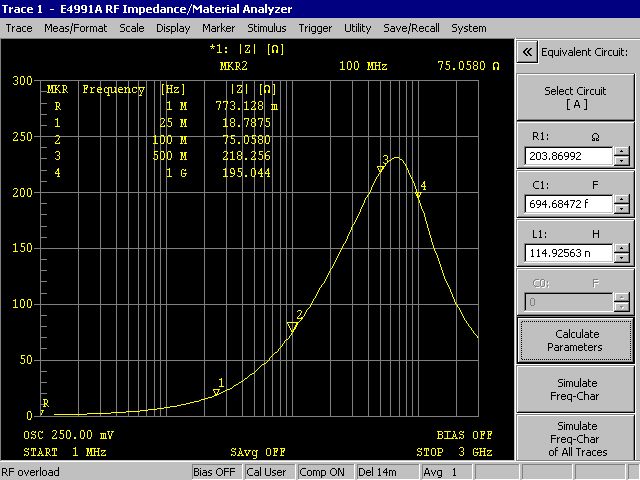Click the Calculate Parameters button
This screenshot has height=480, width=640.
[576, 340]
